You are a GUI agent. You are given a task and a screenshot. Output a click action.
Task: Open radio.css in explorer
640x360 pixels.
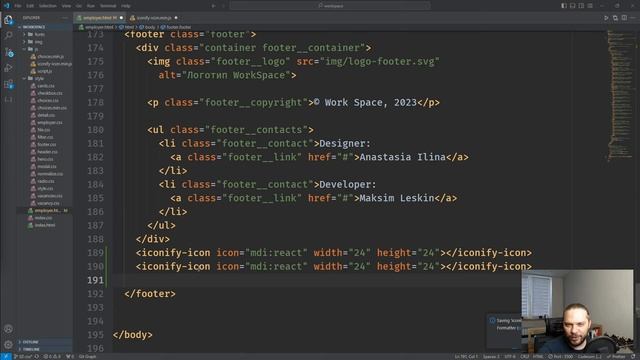(x=46, y=181)
